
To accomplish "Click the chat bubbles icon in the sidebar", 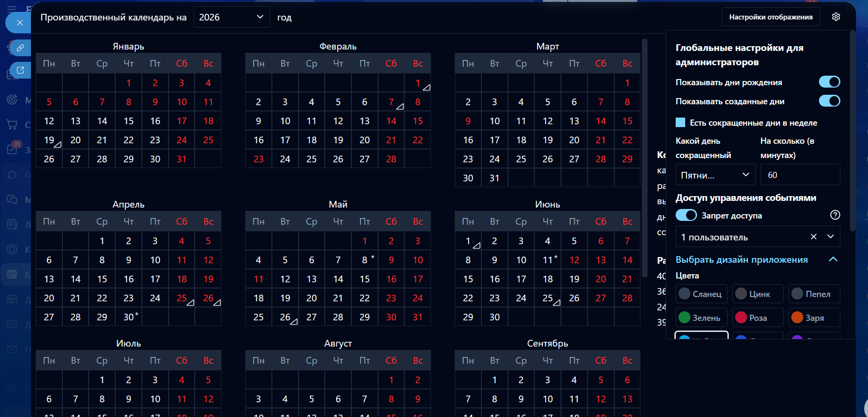I will point(12,199).
